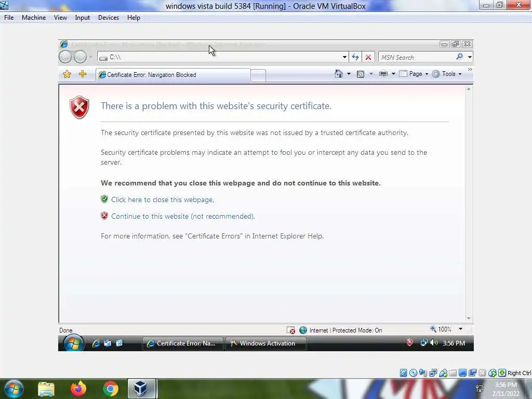Image resolution: width=532 pixels, height=399 pixels.
Task: Click the Windows Activation taskbar button
Action: (x=266, y=343)
